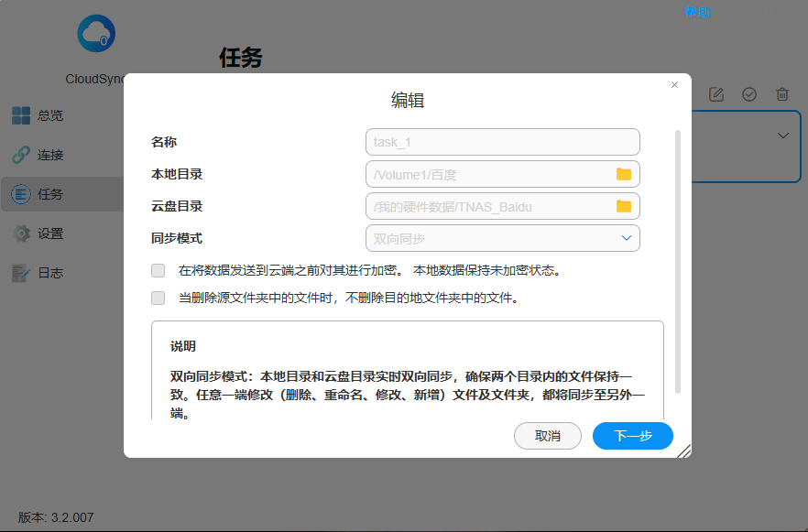Click the CloudSync cloud logo icon

click(96, 35)
